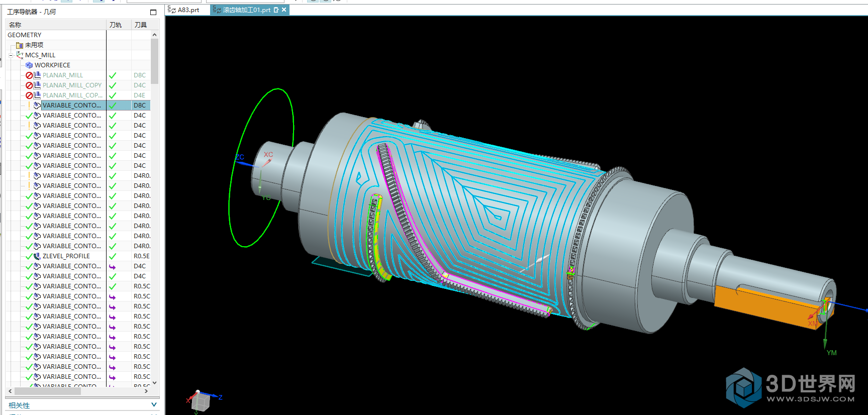Click the green status checkmark left of ZLEVEL_PROFILE
The image size is (868, 415).
point(29,256)
